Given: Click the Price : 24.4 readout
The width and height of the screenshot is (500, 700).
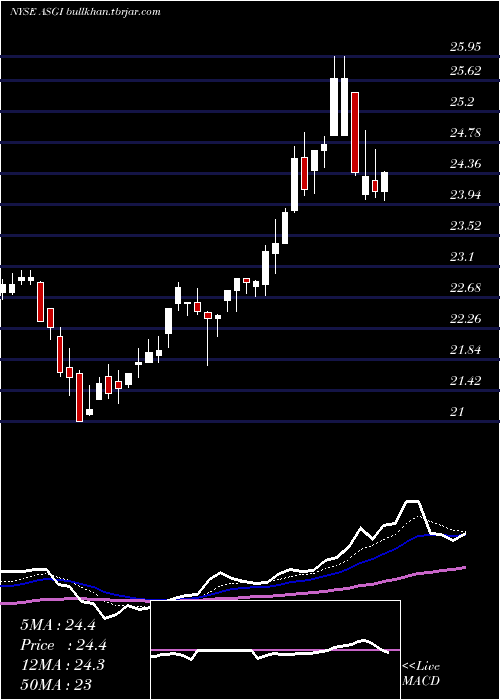Looking at the screenshot, I should pos(63,645).
